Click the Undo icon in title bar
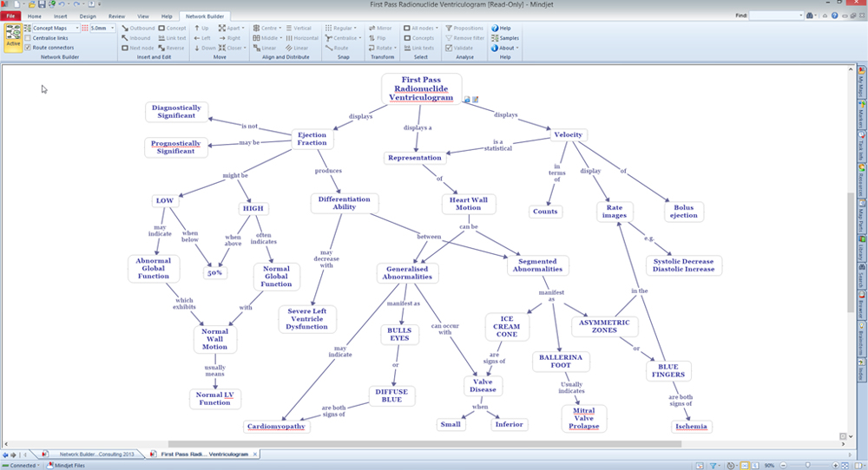 61,4
